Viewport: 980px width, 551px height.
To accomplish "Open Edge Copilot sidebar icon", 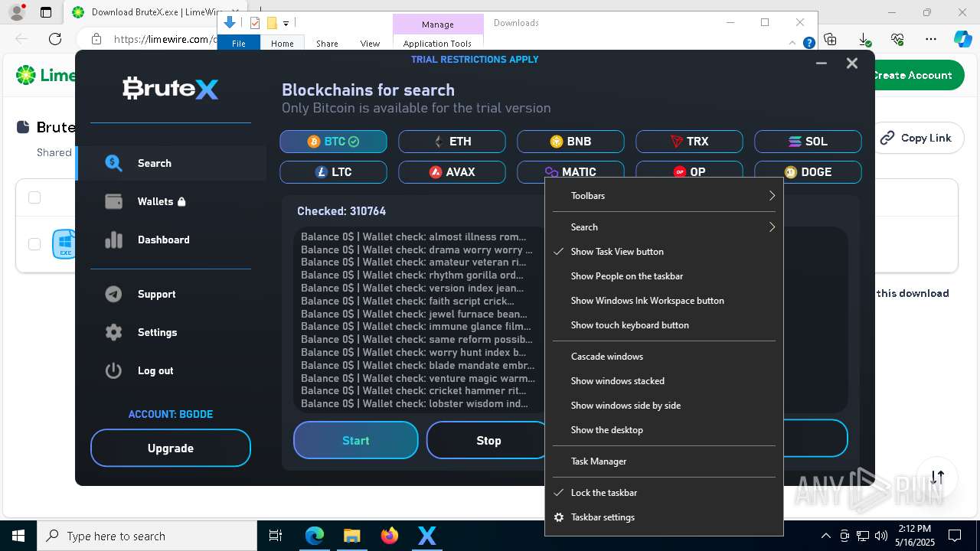I will (962, 39).
